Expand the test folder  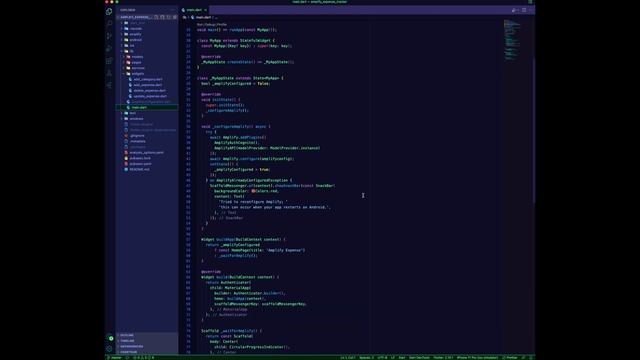click(133, 113)
